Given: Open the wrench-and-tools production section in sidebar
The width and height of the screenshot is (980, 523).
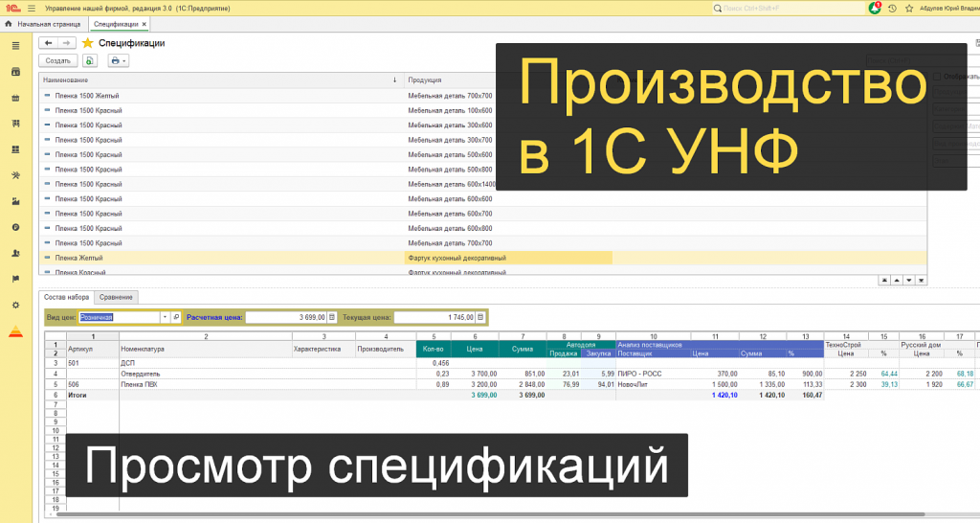Looking at the screenshot, I should tap(15, 175).
